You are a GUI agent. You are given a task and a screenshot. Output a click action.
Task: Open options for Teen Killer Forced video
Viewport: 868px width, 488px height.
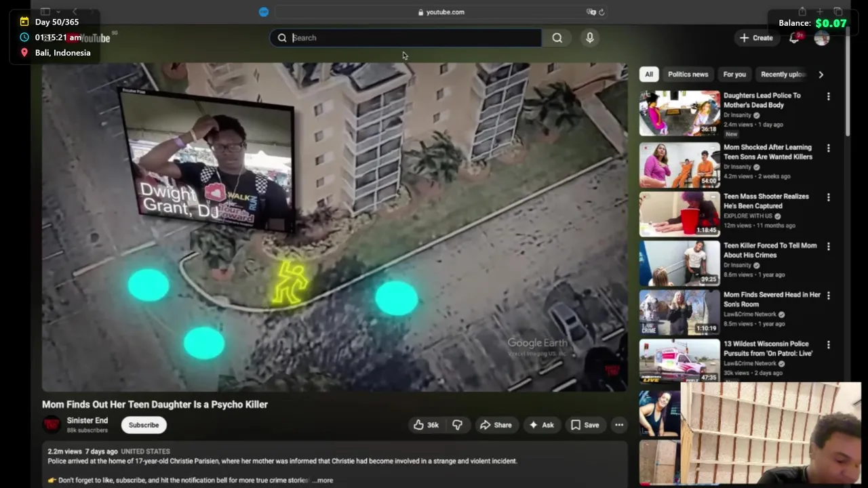click(x=828, y=247)
